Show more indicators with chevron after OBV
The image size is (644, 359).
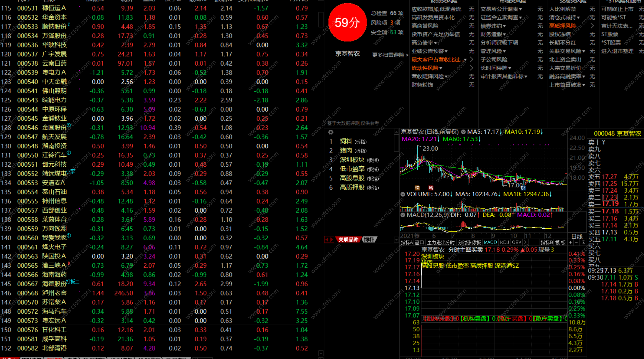tap(525, 243)
